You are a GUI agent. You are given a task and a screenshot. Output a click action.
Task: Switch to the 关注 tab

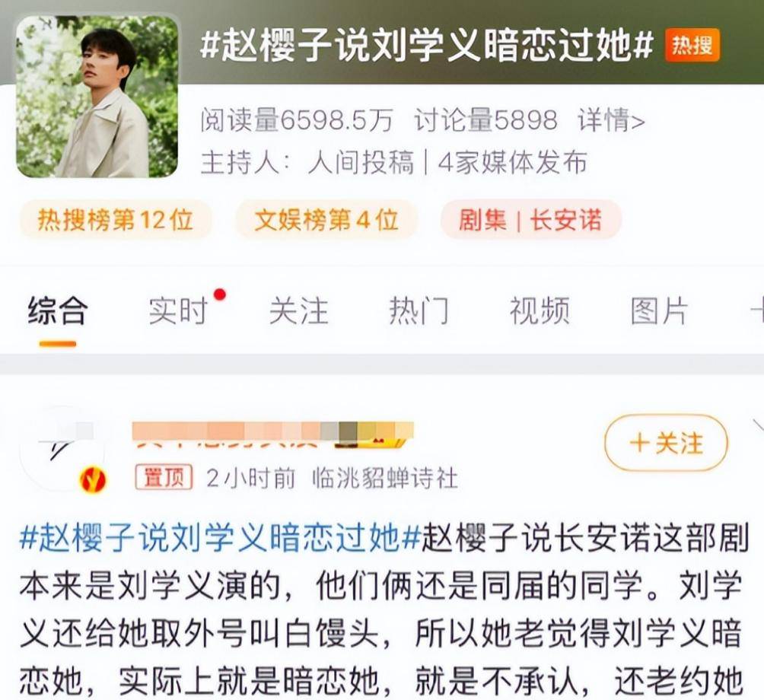pos(299,310)
